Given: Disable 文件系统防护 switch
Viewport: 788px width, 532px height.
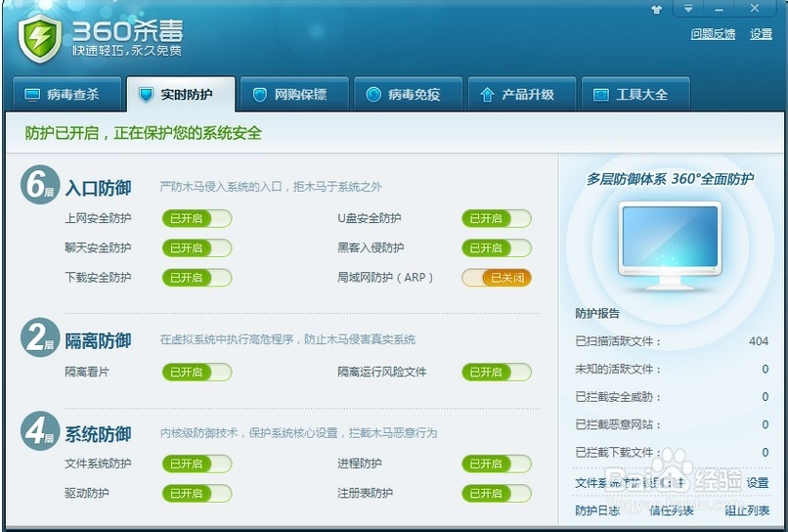Looking at the screenshot, I should click(197, 464).
